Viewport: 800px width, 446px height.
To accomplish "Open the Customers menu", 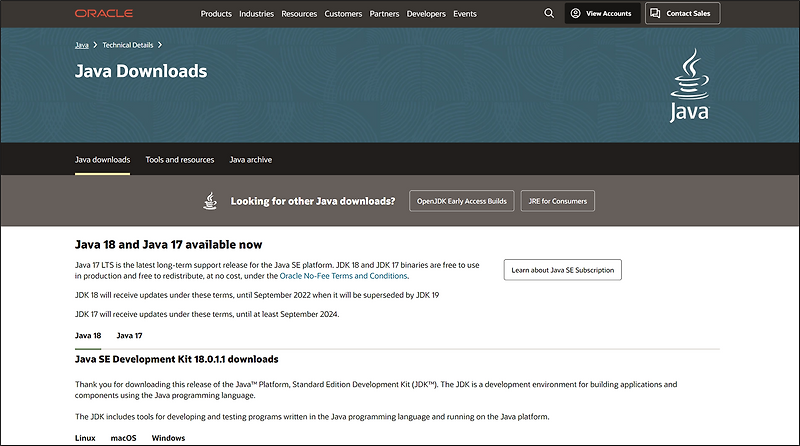I will [x=343, y=14].
